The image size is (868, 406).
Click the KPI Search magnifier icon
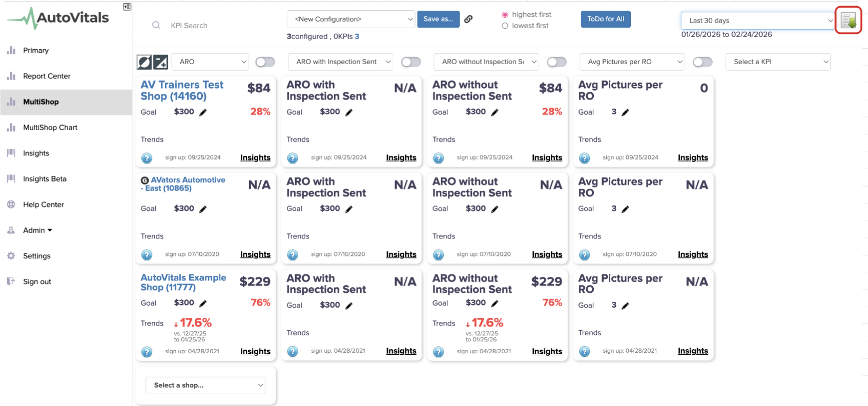156,25
